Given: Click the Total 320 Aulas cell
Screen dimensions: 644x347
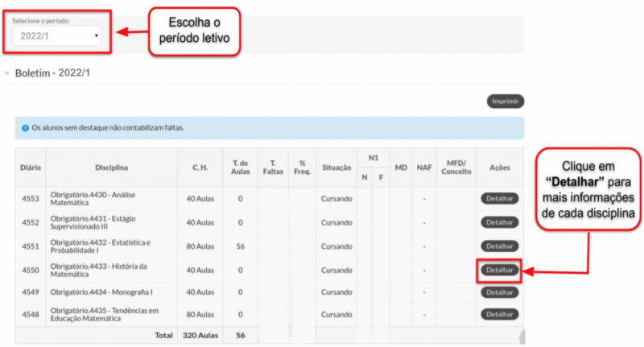Looking at the screenshot, I should (200, 336).
